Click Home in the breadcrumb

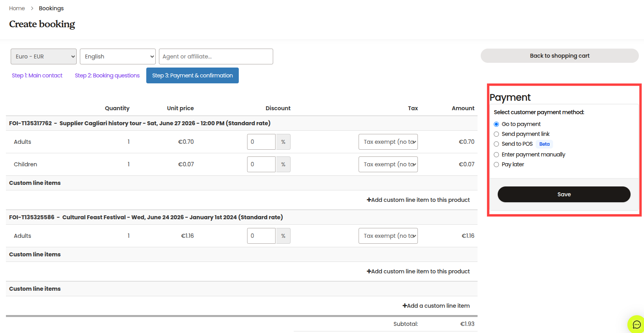pyautogui.click(x=17, y=8)
